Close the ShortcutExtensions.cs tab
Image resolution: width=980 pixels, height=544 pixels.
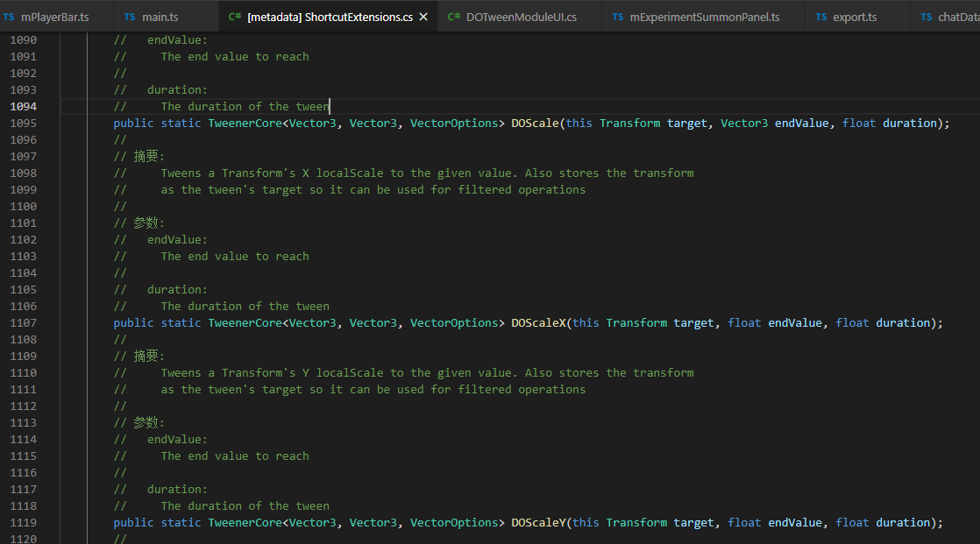[x=423, y=16]
